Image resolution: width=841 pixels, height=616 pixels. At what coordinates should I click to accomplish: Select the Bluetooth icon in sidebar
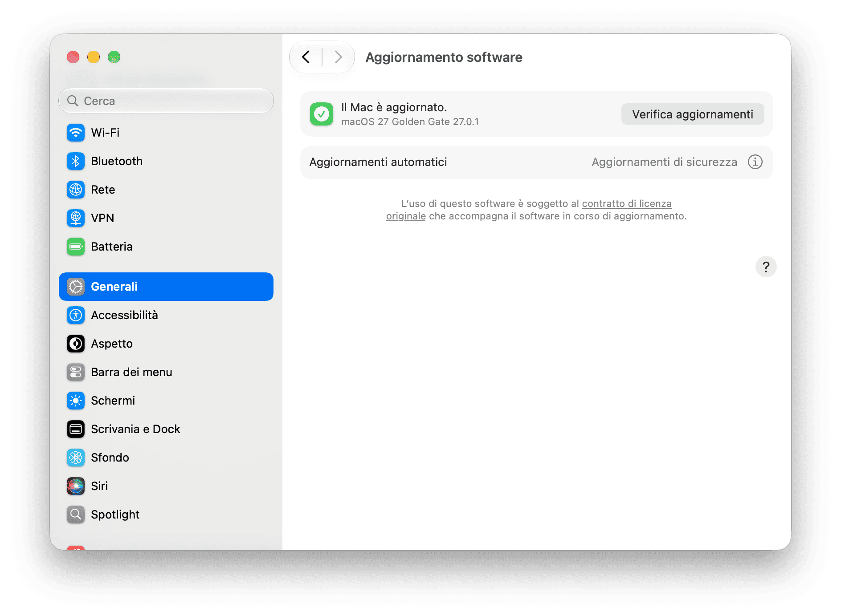pyautogui.click(x=76, y=161)
